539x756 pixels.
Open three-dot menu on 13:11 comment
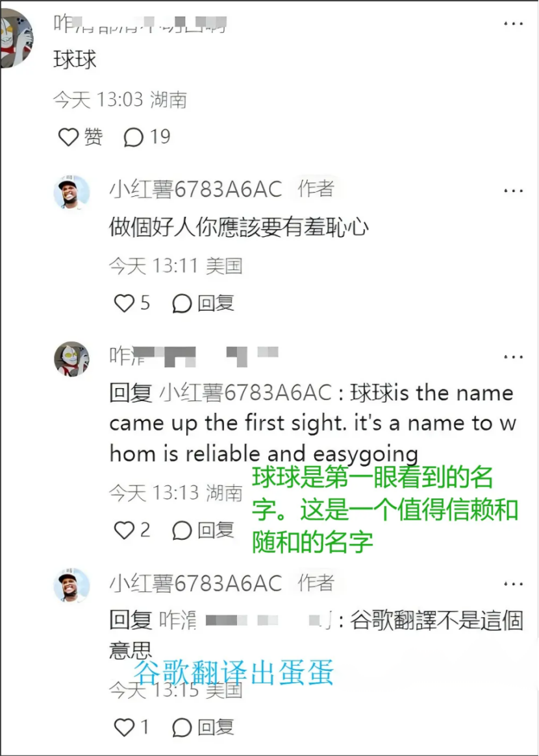(x=514, y=190)
